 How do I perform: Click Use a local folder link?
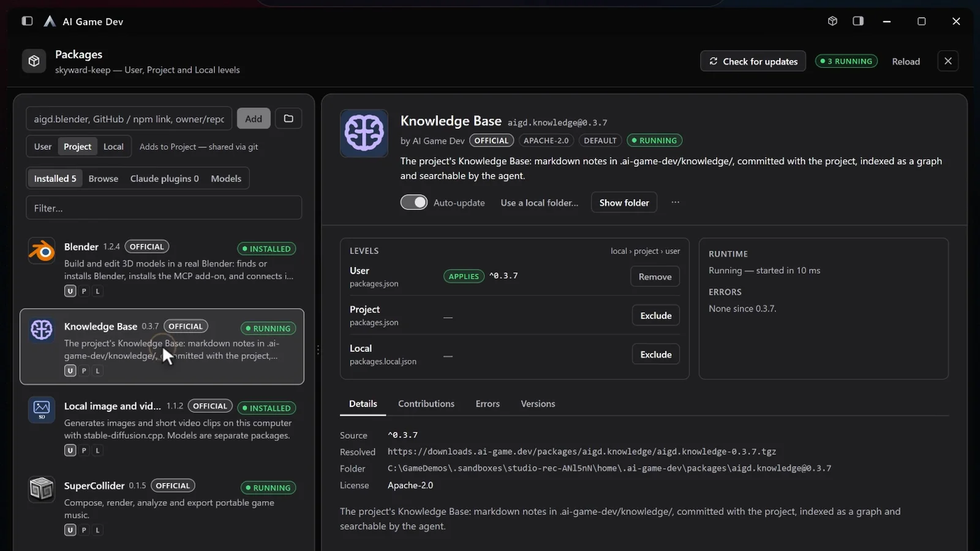click(539, 203)
